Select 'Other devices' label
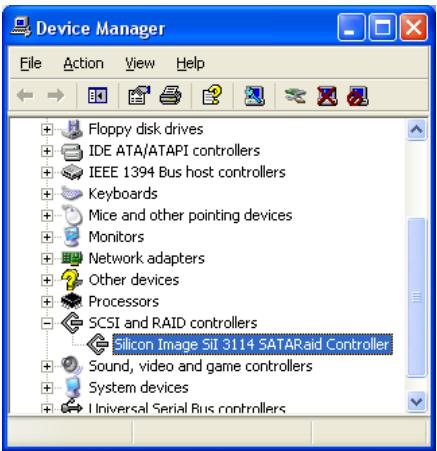 pyautogui.click(x=134, y=280)
